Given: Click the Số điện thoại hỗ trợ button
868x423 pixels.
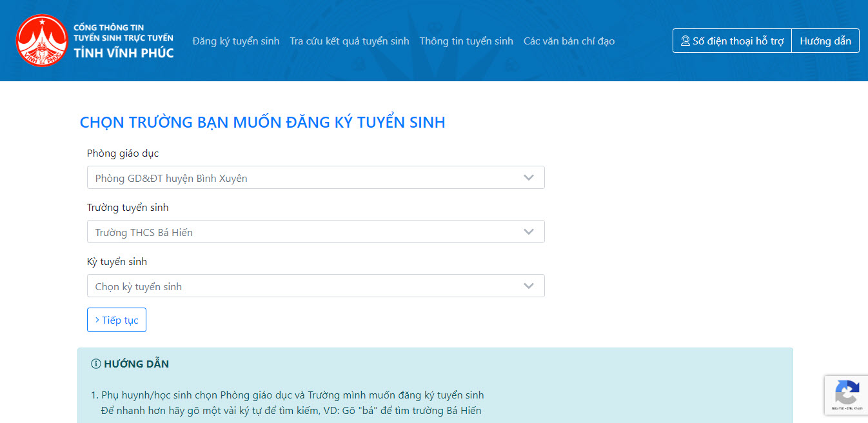Looking at the screenshot, I should (x=732, y=41).
